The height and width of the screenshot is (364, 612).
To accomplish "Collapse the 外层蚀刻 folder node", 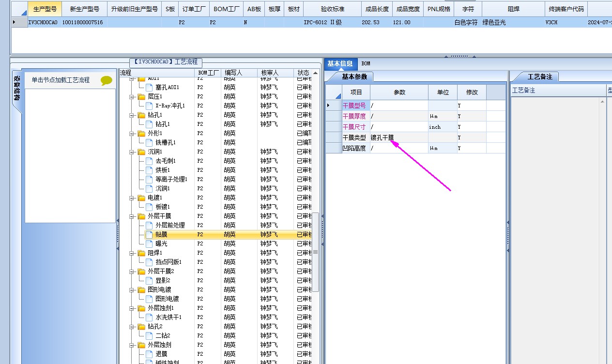I will [x=132, y=345].
